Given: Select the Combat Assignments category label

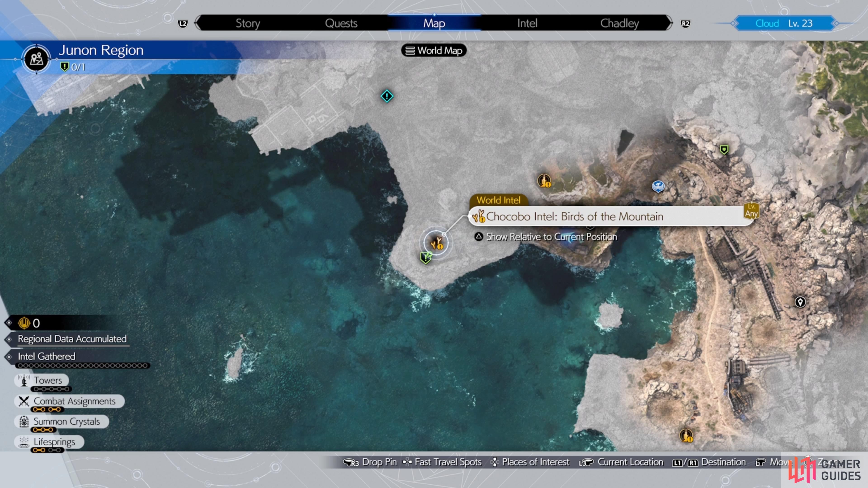Looking at the screenshot, I should coord(74,401).
